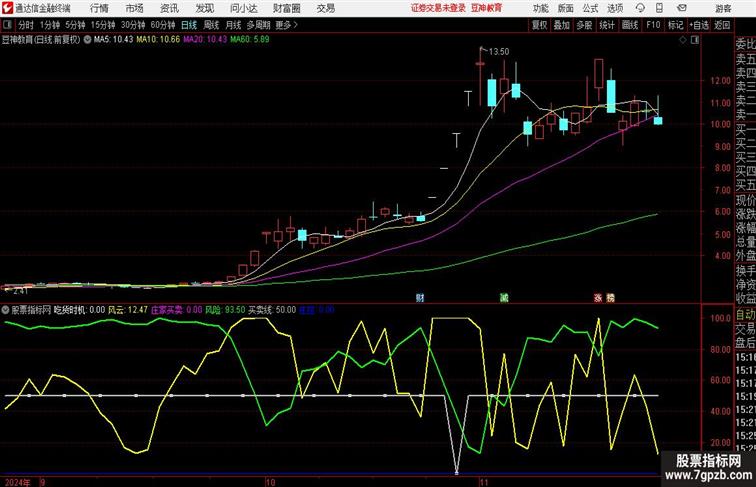Click the 庄家买卖 indicator label
The image size is (756, 487).
167,310
